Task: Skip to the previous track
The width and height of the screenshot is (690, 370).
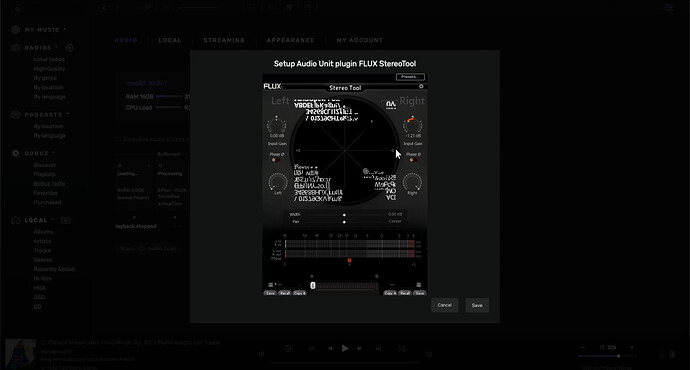Action: click(x=330, y=348)
